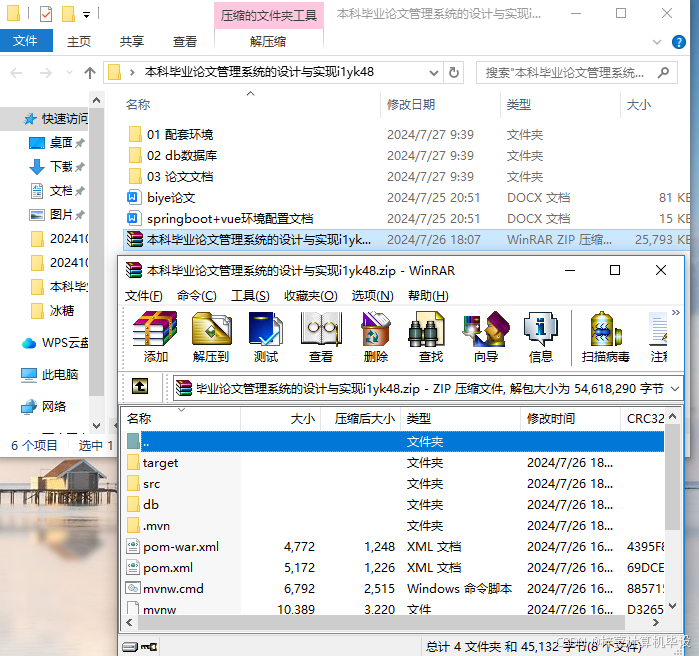This screenshot has width=699, height=656.
Task: Click the Explorer Up arrow button
Action: pyautogui.click(x=90, y=73)
